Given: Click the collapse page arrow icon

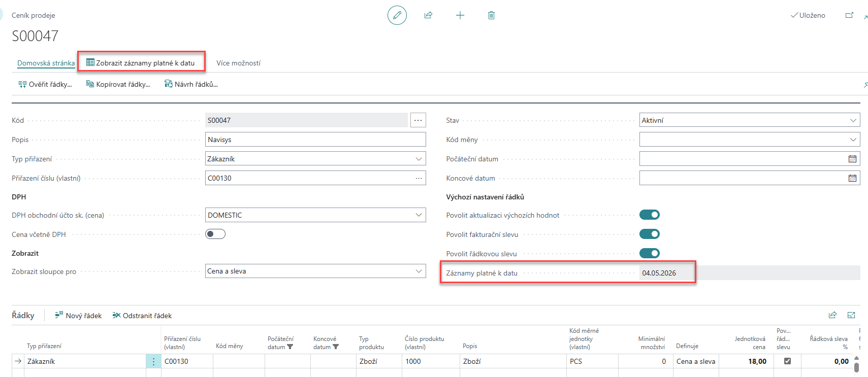Looking at the screenshot, I should coord(865,17).
